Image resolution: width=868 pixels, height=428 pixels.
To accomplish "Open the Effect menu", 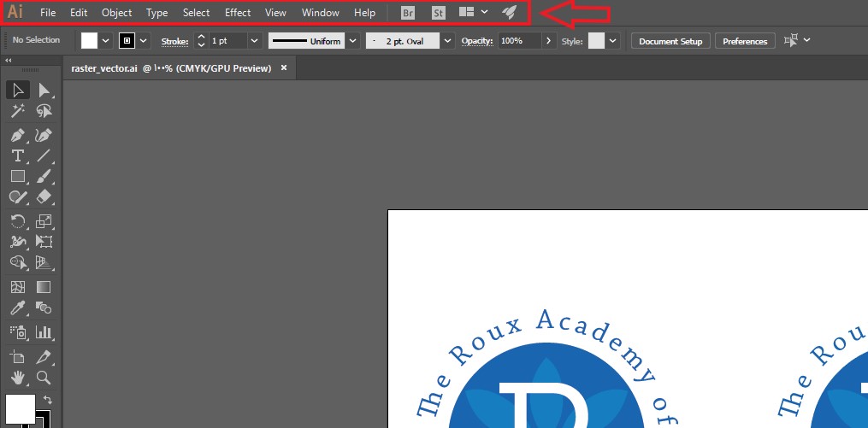I will 238,13.
